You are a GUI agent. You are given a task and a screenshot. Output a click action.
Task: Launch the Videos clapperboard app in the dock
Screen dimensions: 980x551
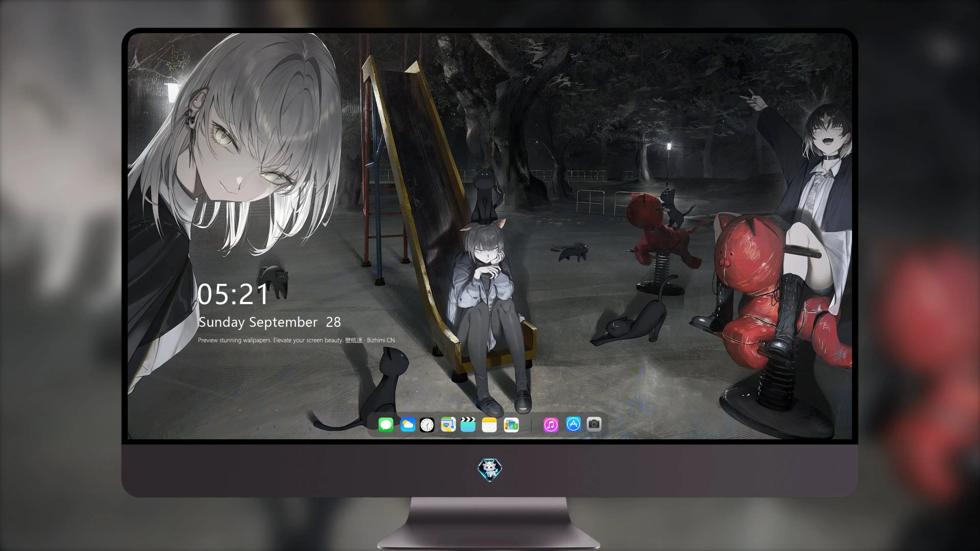click(468, 425)
